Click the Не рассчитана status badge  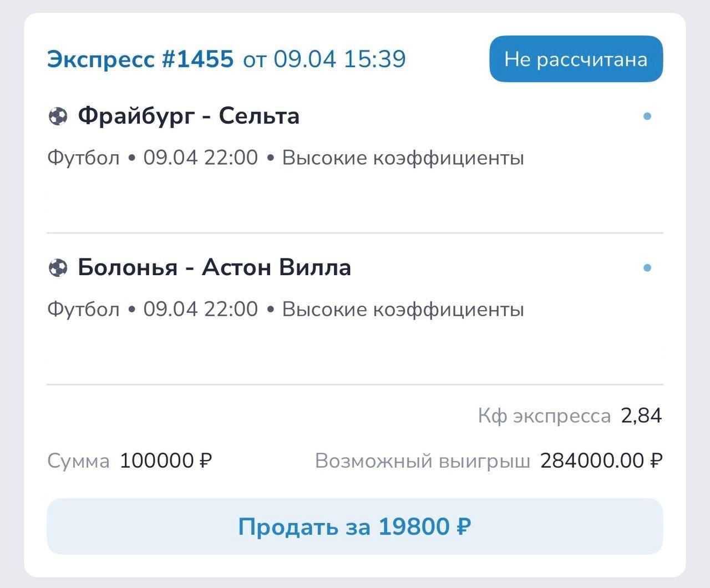coord(576,59)
